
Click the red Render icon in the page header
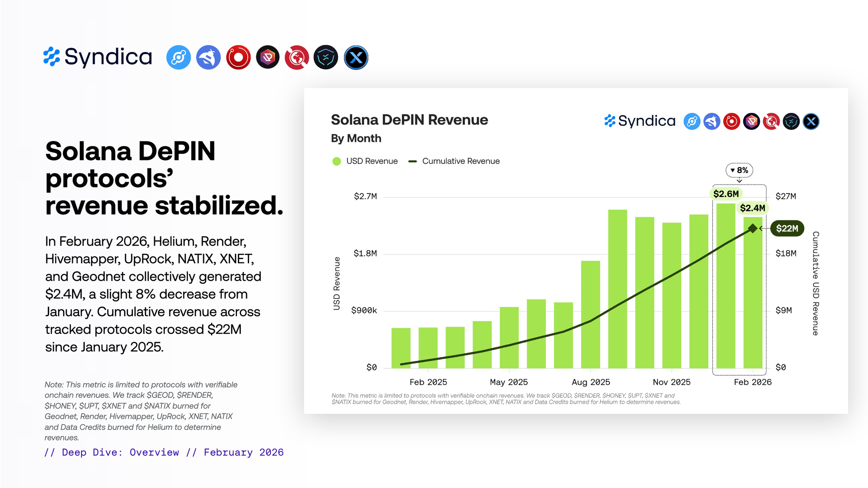238,58
